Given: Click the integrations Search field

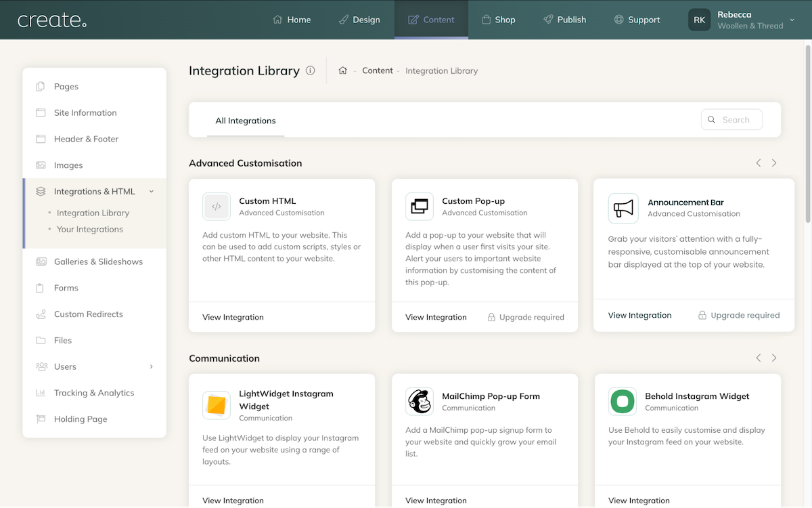Looking at the screenshot, I should tap(736, 120).
